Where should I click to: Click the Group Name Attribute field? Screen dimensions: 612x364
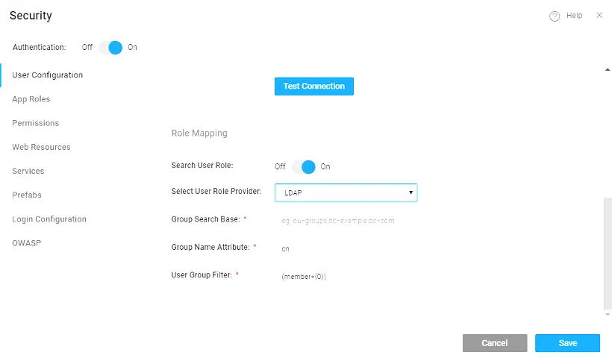coord(345,248)
